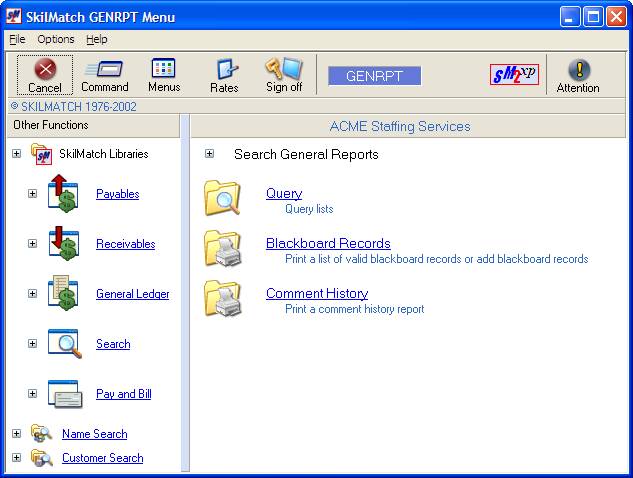Expand the SkilMatch Libraries node

[16, 153]
